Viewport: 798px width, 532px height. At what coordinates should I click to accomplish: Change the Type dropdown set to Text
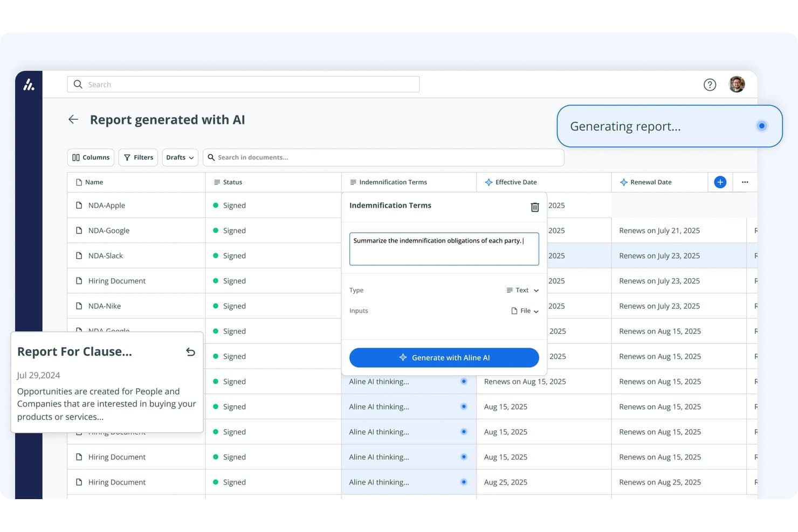coord(522,291)
